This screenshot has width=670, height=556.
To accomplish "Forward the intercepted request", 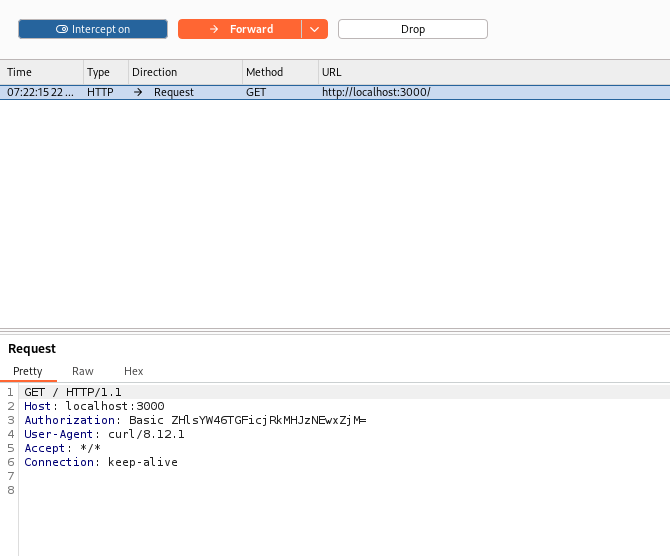I will click(240, 29).
